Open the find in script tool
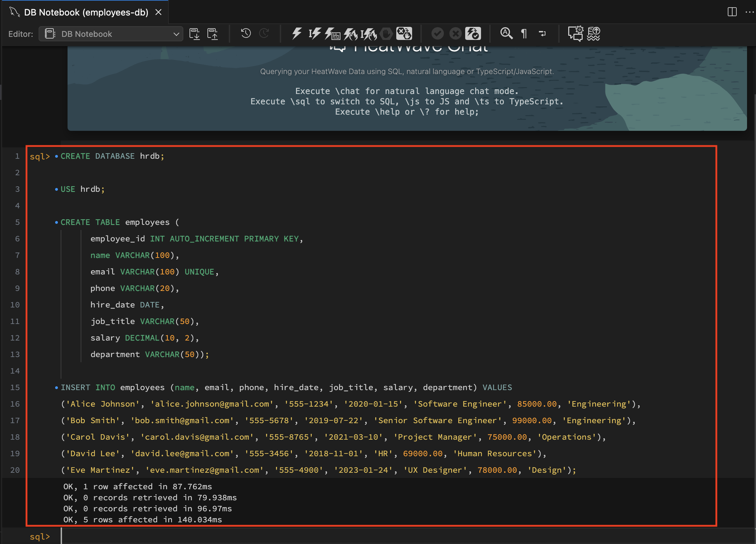This screenshot has width=756, height=544. coord(507,34)
